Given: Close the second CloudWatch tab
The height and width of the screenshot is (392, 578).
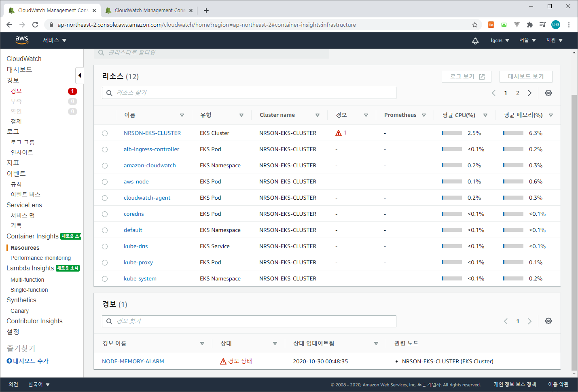Looking at the screenshot, I should click(191, 11).
